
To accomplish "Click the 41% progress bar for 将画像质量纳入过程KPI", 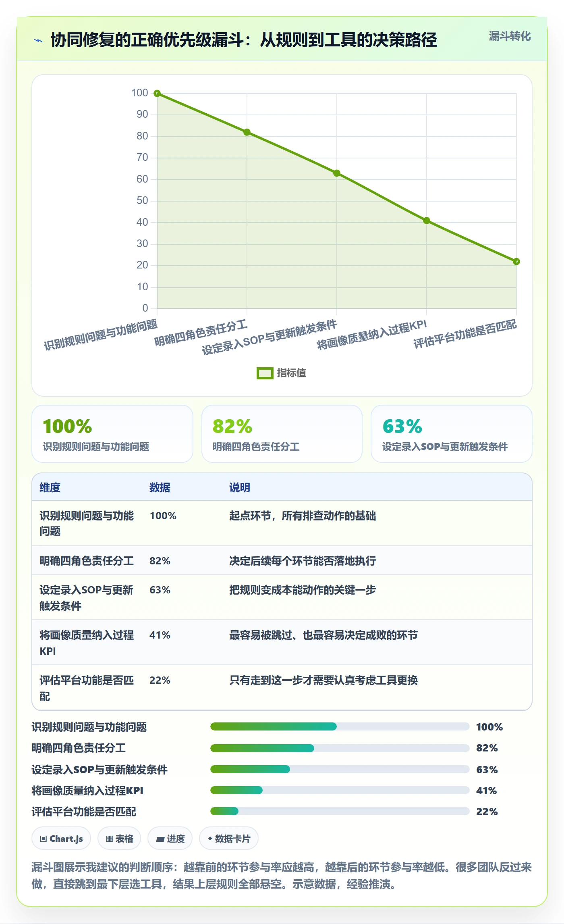I will click(x=340, y=790).
